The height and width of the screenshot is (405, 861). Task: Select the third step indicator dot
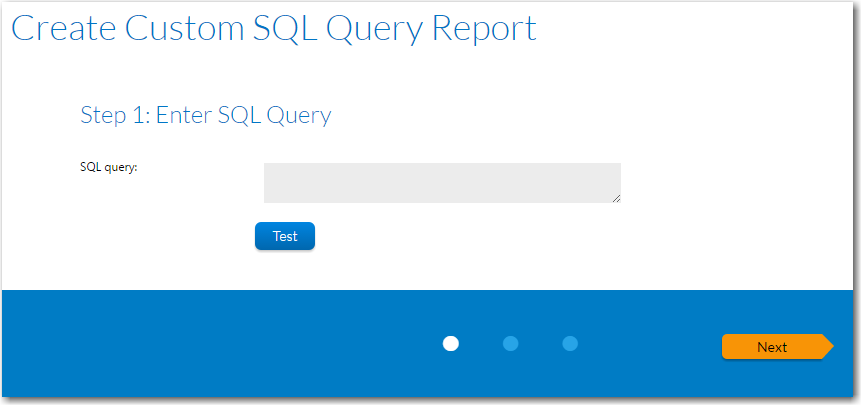pos(570,344)
